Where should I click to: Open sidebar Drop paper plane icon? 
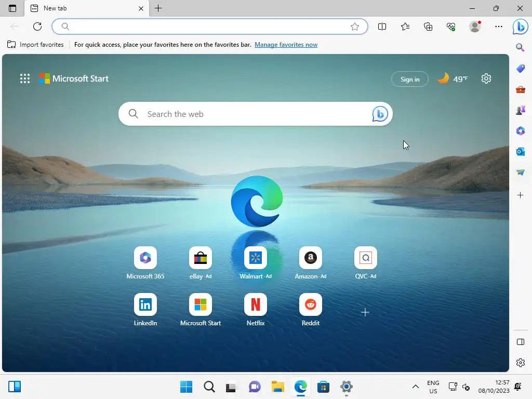pos(520,172)
